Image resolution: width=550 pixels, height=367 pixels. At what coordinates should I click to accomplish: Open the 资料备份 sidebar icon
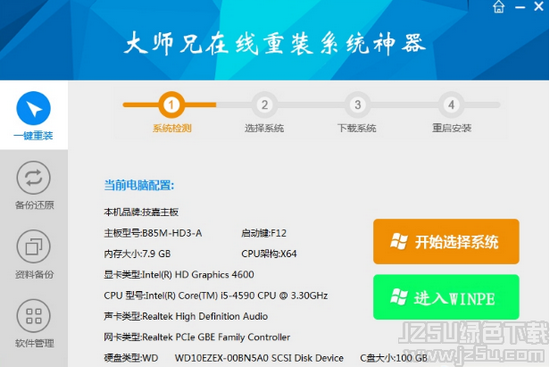coord(34,247)
